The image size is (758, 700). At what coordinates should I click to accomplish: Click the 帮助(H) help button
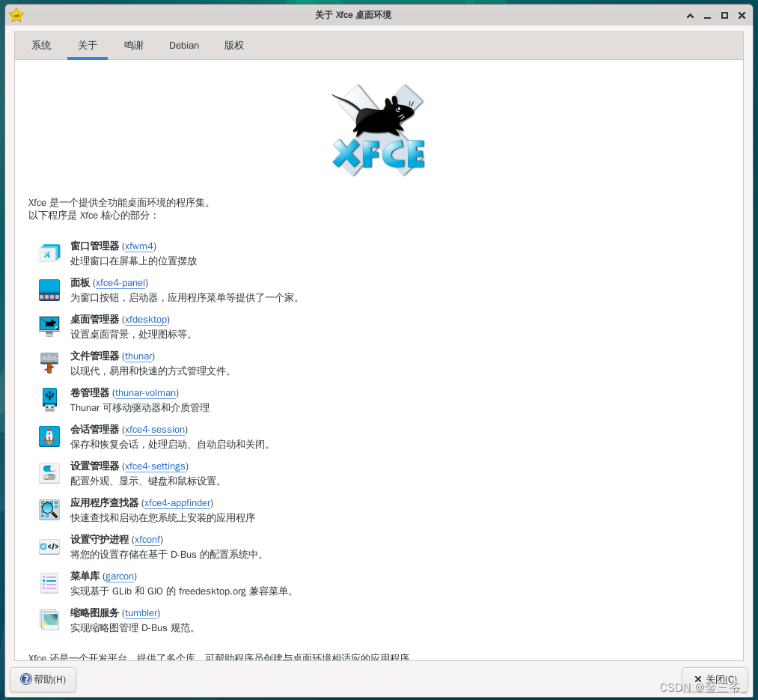tap(43, 680)
